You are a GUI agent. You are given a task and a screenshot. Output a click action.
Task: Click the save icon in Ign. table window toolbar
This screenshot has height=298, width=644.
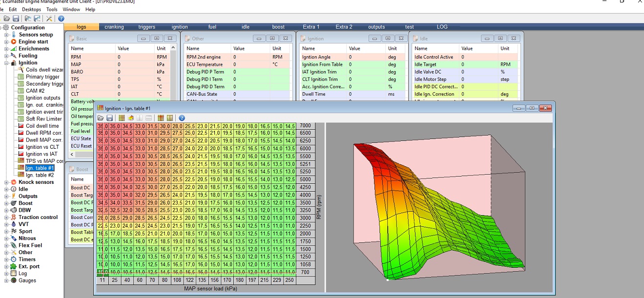pyautogui.click(x=109, y=118)
